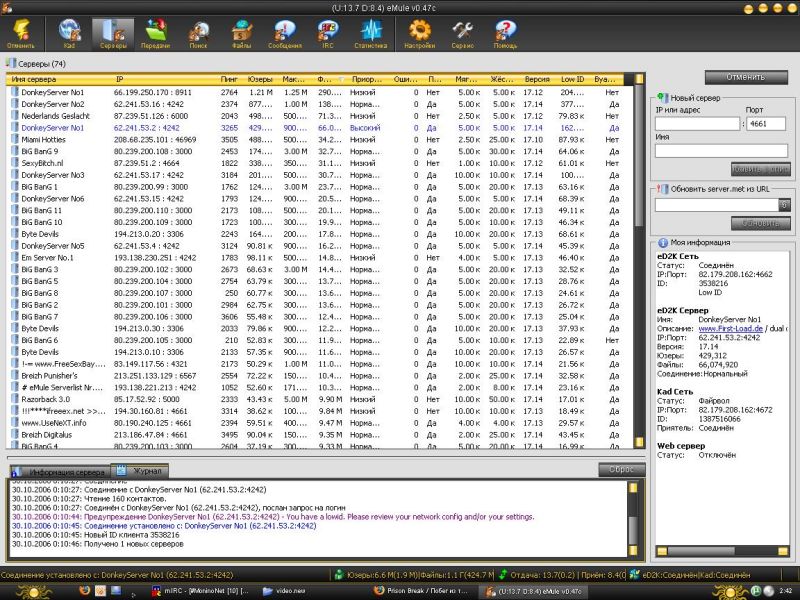800x600 pixels.
Task: Show Статистика (Statistics) from the toolbar
Action: click(370, 34)
